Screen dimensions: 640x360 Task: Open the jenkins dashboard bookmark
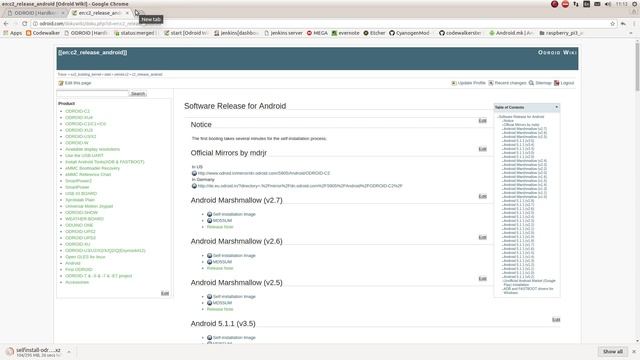point(237,33)
